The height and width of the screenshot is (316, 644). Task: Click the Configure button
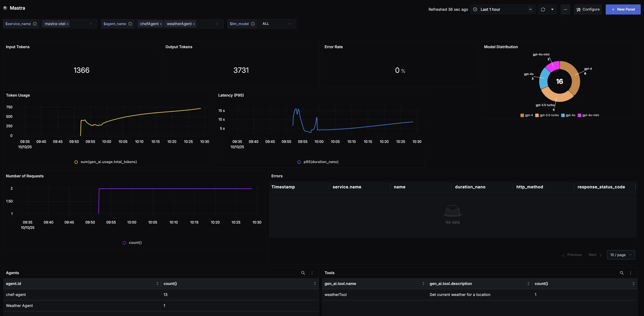[588, 9]
